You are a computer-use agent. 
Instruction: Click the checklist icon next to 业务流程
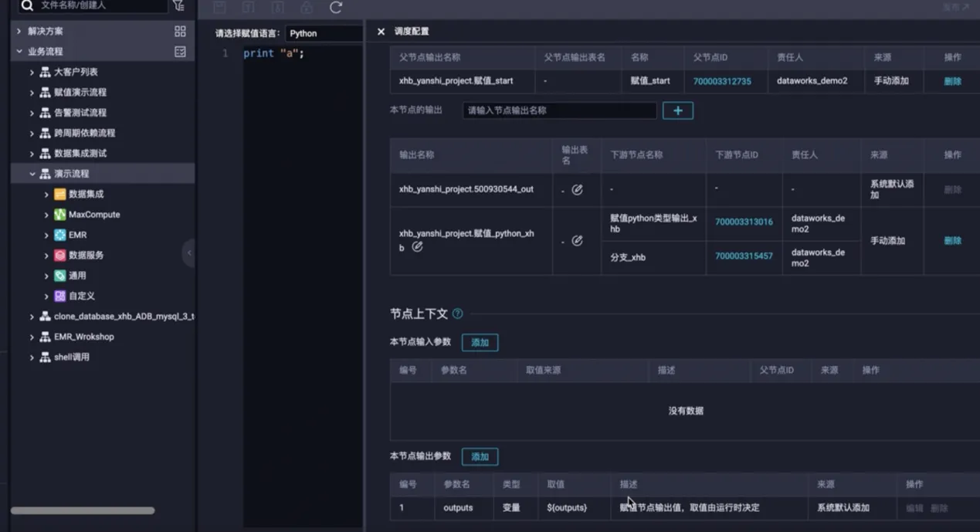[180, 52]
